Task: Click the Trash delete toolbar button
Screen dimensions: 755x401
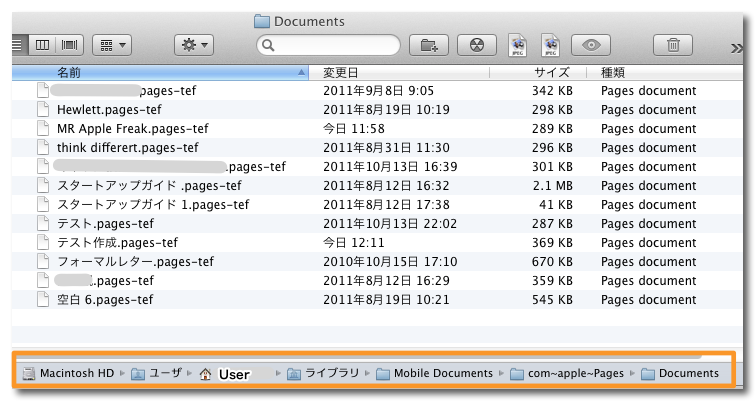Action: point(673,45)
